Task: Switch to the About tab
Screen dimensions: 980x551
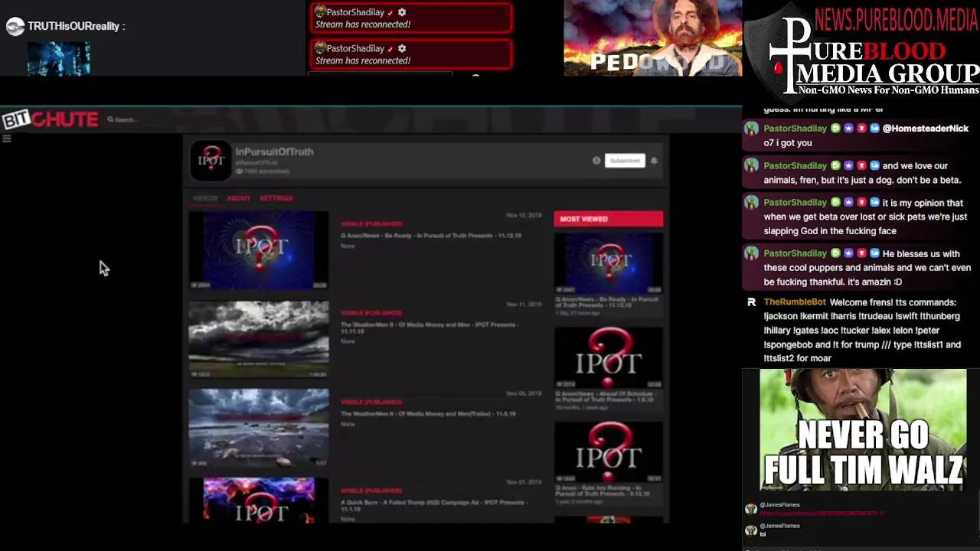Action: pos(238,198)
